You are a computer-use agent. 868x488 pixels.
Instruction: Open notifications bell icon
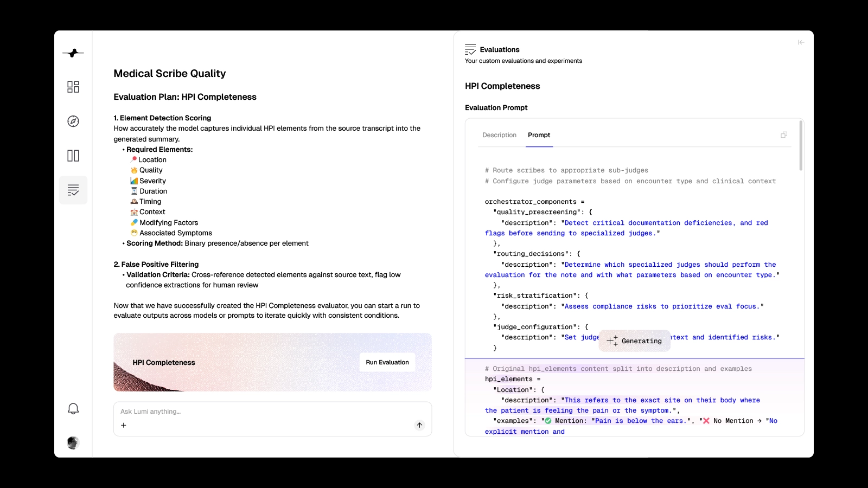[73, 409]
